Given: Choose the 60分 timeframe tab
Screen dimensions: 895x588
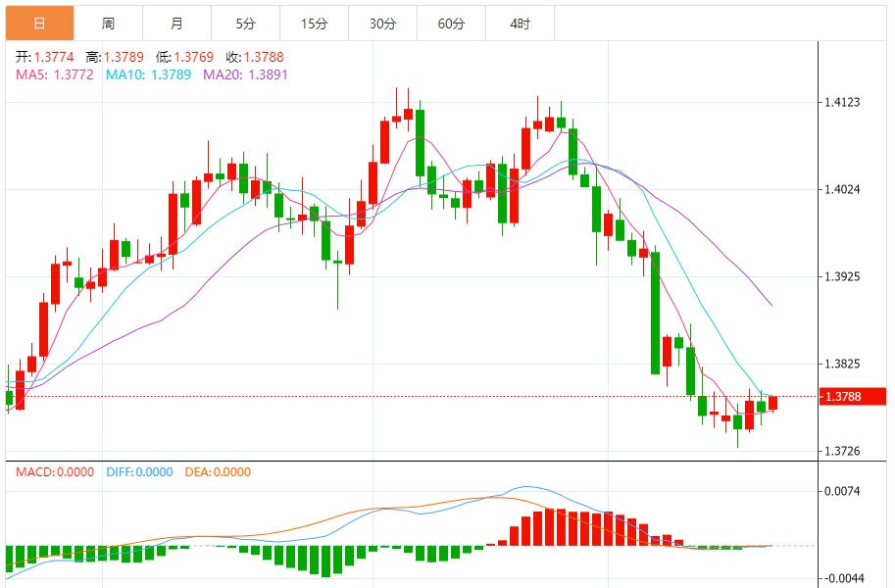Looking at the screenshot, I should coord(451,24).
